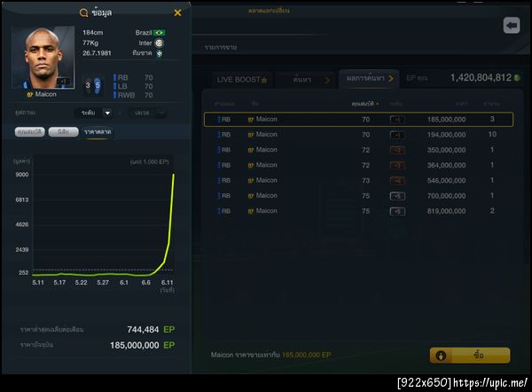This screenshot has width=532, height=392.
Task: Click the LB 70 position rating
Action: [x=134, y=87]
